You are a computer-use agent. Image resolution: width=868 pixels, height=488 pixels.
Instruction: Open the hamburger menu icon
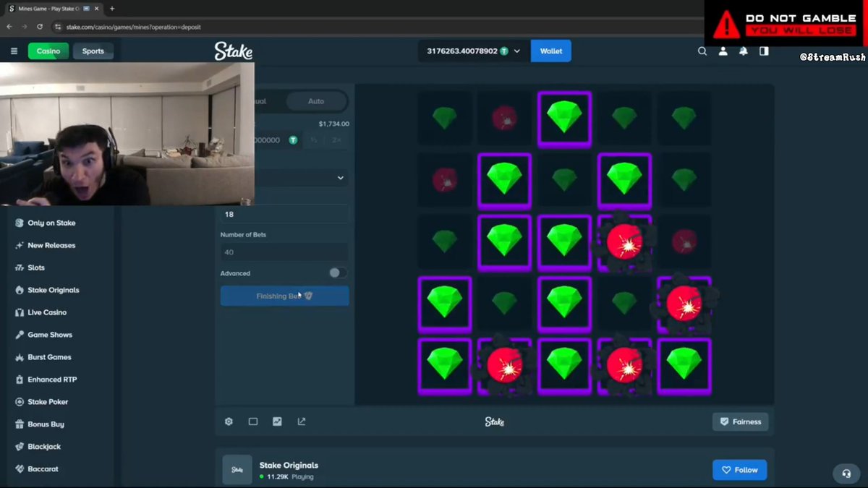14,51
